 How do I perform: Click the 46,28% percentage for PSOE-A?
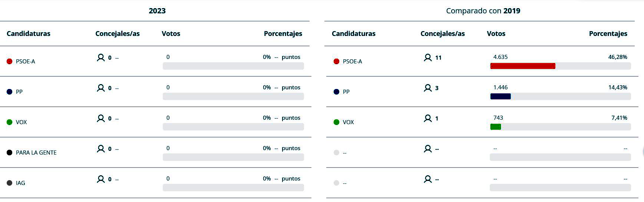pos(617,57)
